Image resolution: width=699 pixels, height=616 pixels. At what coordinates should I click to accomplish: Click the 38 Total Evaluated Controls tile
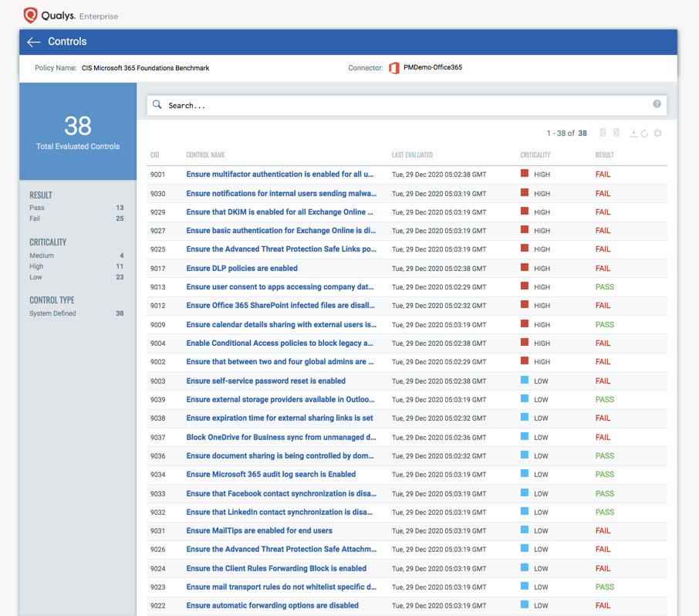coord(78,131)
